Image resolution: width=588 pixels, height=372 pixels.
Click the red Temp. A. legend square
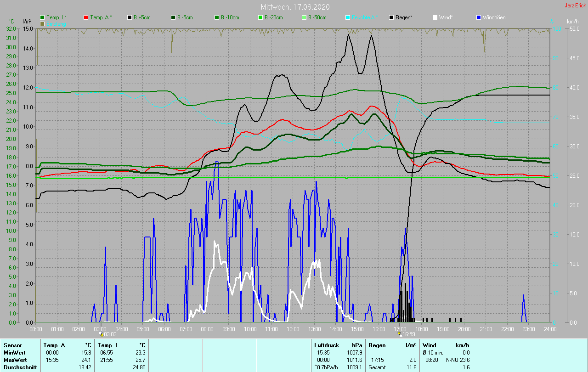(x=86, y=17)
